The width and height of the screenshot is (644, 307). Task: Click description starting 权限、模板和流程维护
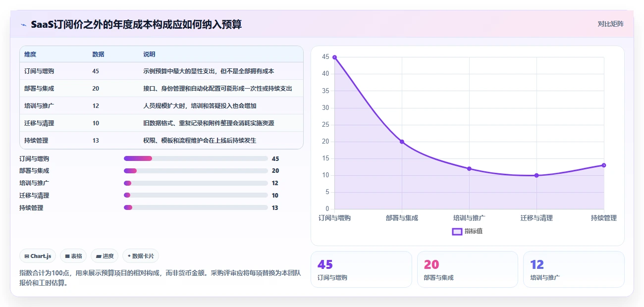(x=200, y=141)
